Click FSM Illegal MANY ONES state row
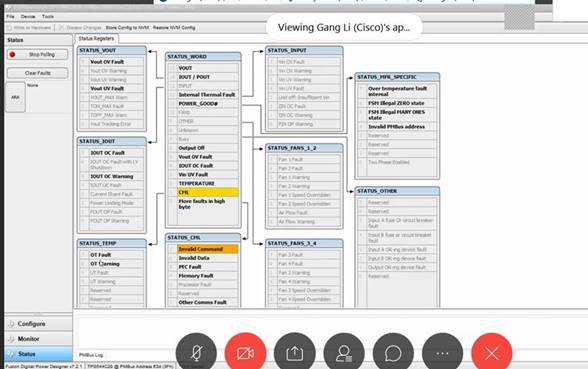The image size is (588, 369). (x=396, y=115)
